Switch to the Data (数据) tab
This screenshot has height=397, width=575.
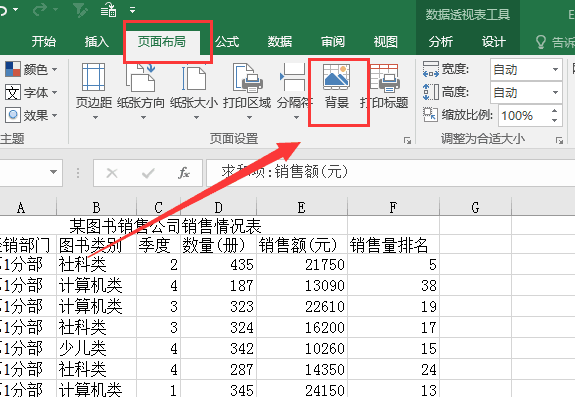280,42
